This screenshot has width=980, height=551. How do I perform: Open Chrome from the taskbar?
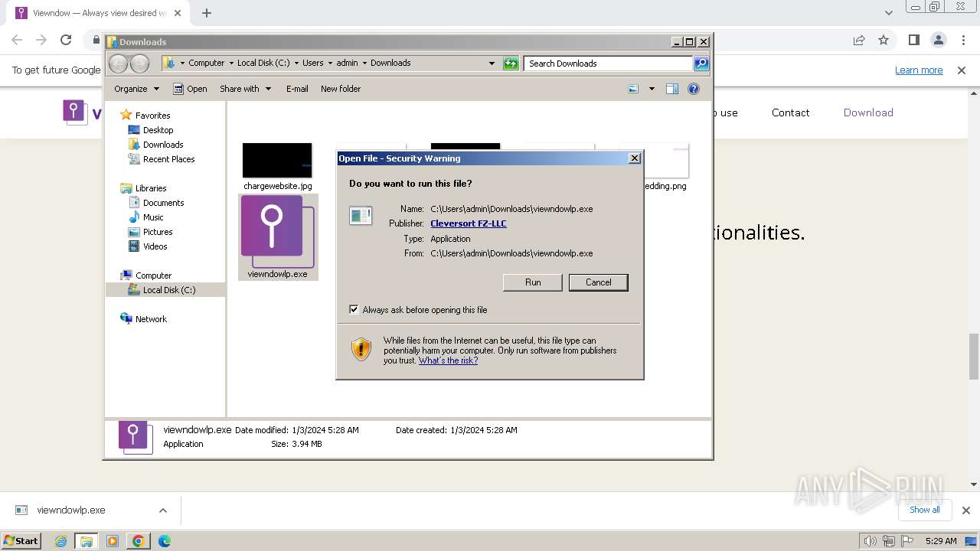pyautogui.click(x=139, y=541)
